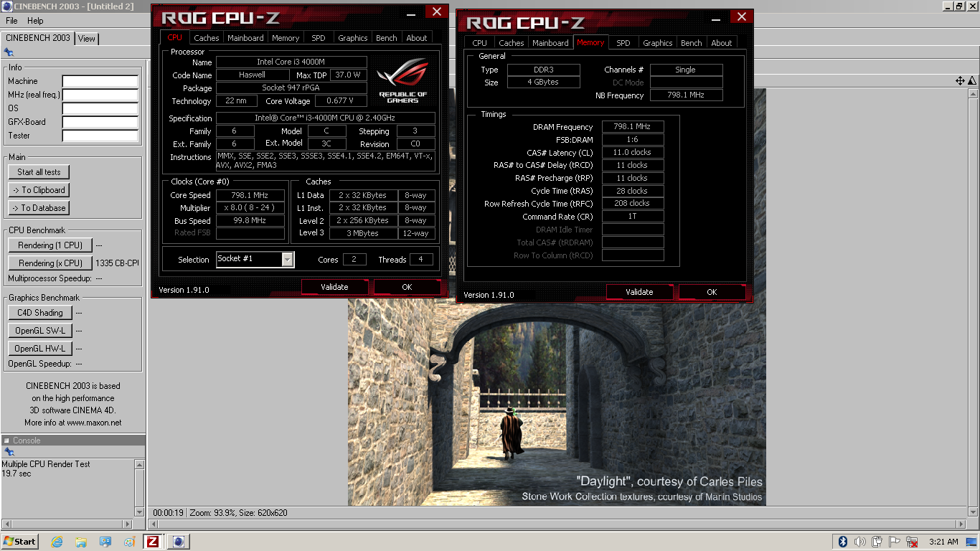Click the Console panel pin icon
This screenshot has height=551, width=980.
(9, 452)
